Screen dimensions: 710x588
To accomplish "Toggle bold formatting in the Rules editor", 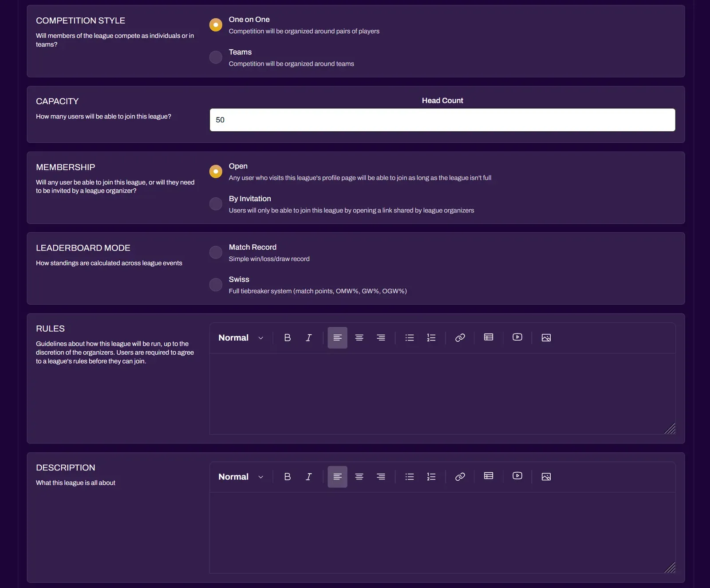I will [x=287, y=337].
